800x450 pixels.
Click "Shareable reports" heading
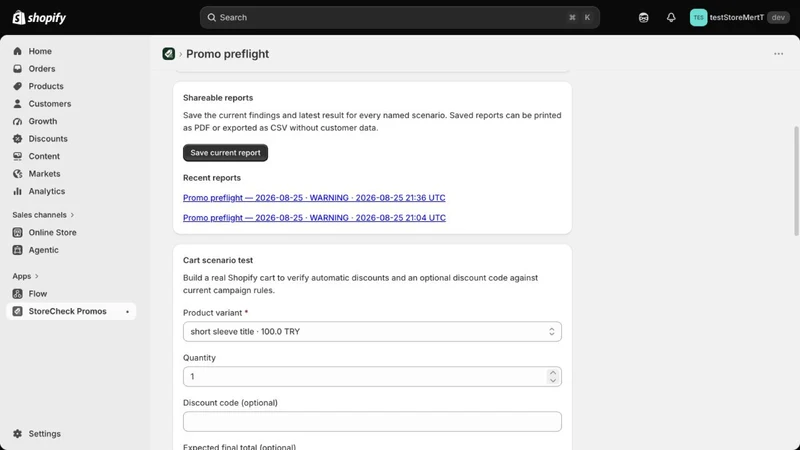point(218,97)
